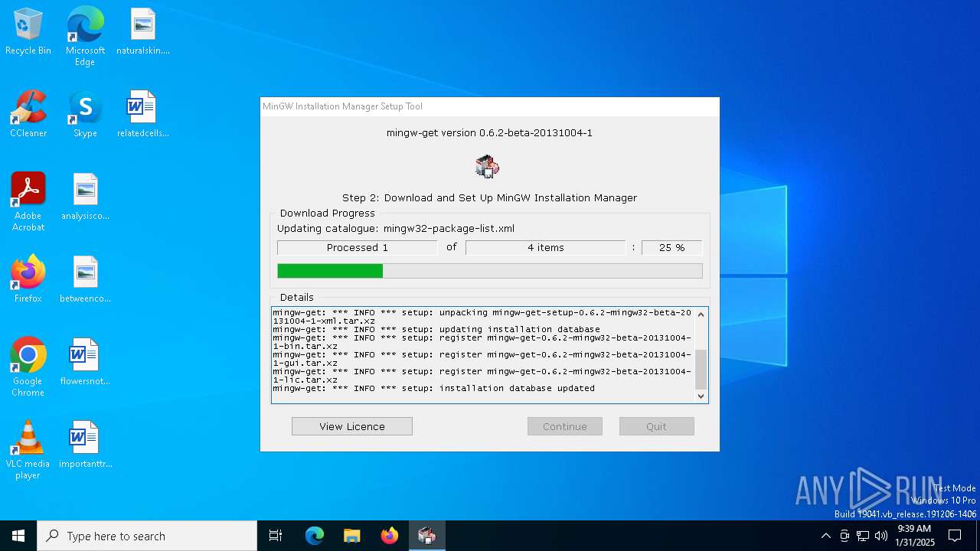This screenshot has height=551, width=980.
Task: Click the Details log scroll up arrow
Action: (701, 315)
